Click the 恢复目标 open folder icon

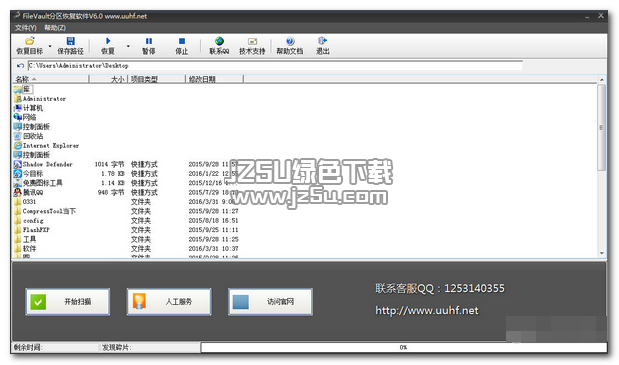(30, 41)
